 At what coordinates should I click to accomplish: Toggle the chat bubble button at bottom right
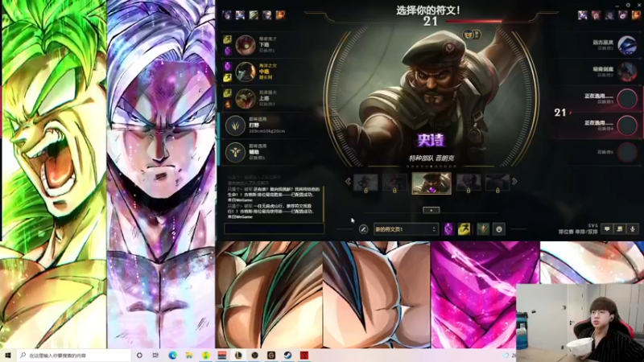[607, 229]
